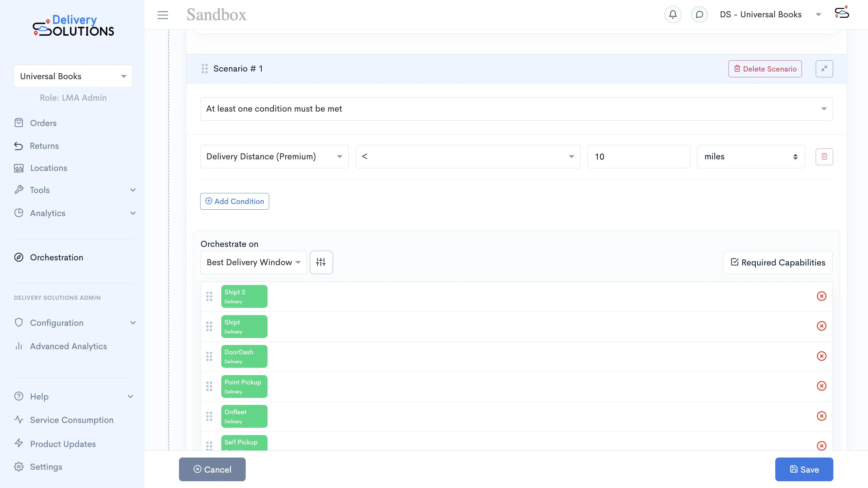This screenshot has width=868, height=488.
Task: Open Delivery Distance (Premium) attribute dropdown
Action: pos(274,156)
